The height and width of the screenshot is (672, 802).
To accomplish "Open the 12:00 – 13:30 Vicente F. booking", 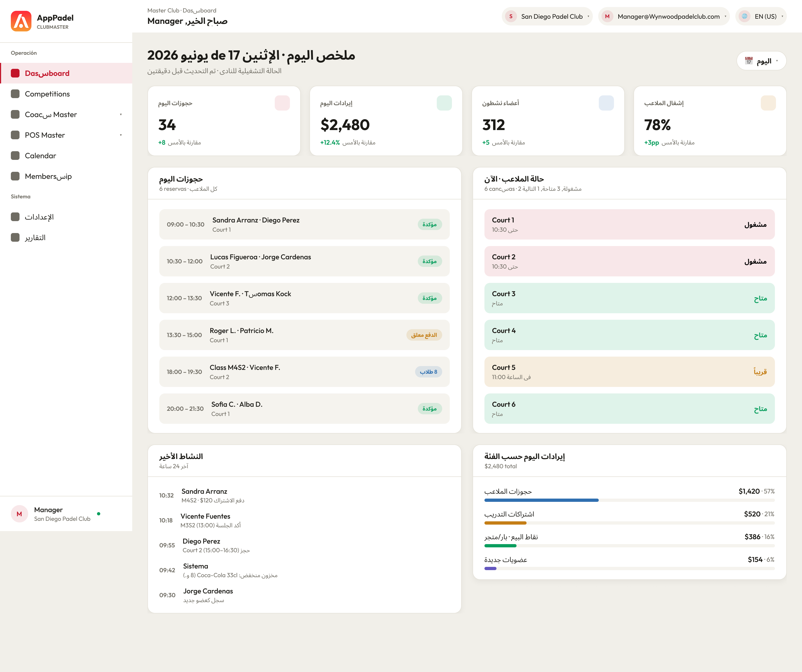I will (304, 298).
